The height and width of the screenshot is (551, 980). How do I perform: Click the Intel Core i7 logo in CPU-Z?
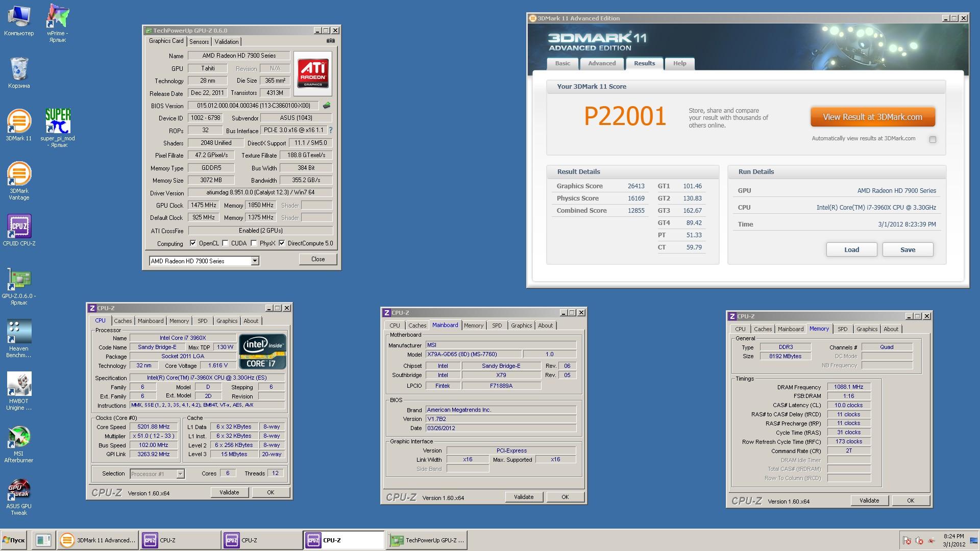click(262, 352)
